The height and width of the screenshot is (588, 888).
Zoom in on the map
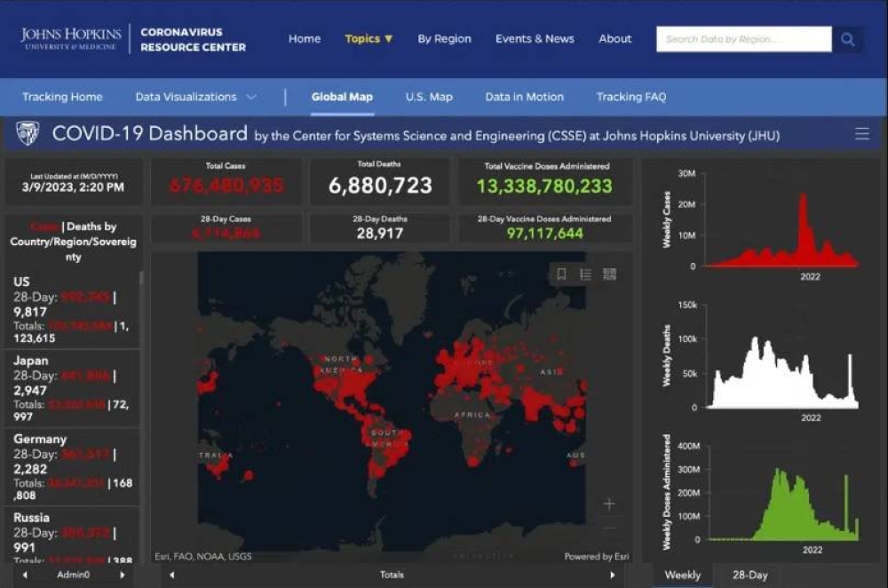pos(609,505)
